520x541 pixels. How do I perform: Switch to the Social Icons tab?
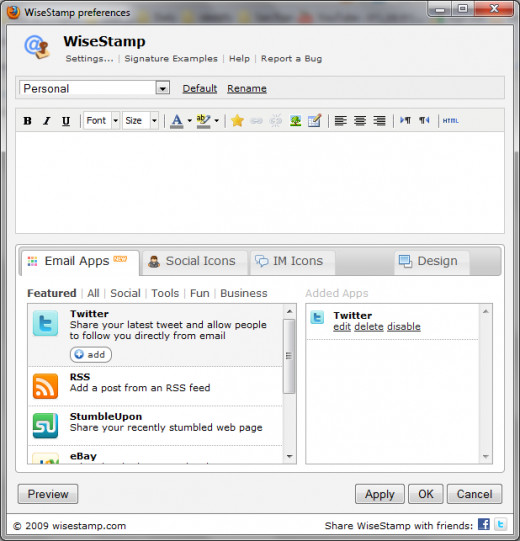point(195,262)
